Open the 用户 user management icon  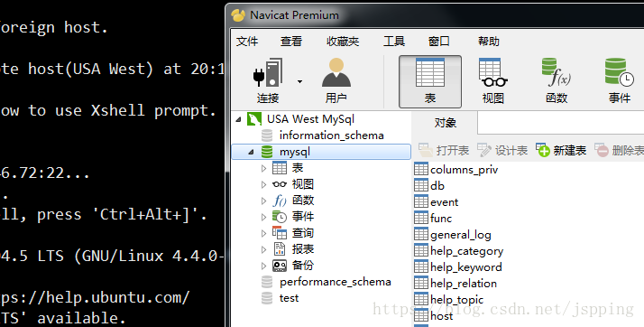[x=336, y=80]
